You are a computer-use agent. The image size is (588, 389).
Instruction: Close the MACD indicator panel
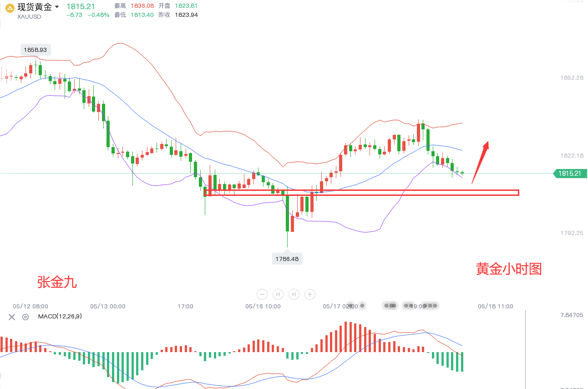pos(12,317)
